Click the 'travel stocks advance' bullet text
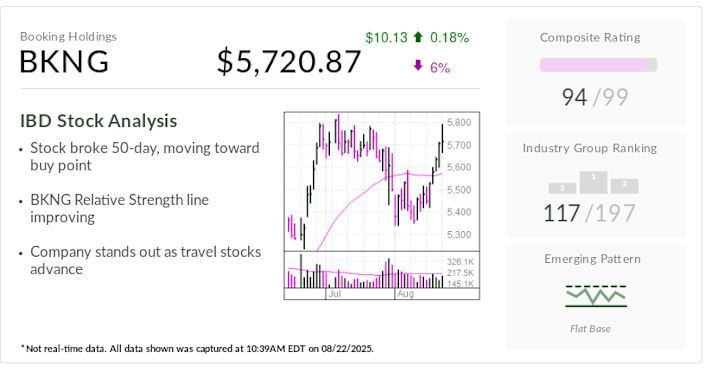Image resolution: width=705 pixels, height=372 pixels. (146, 260)
